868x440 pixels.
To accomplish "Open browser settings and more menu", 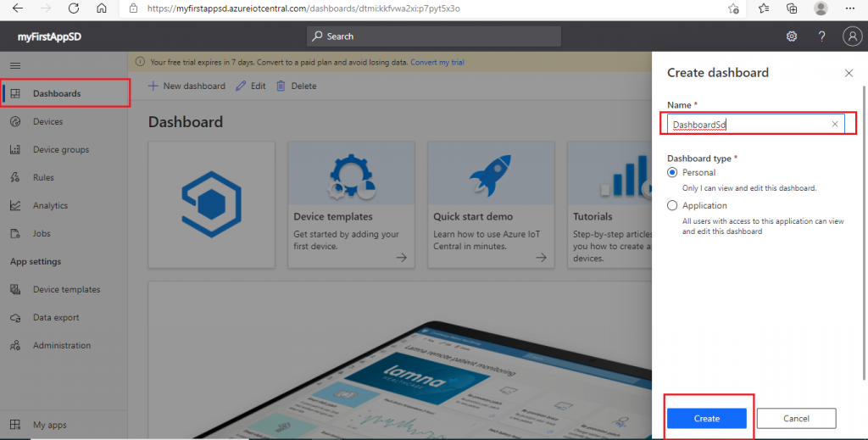I will pyautogui.click(x=850, y=8).
